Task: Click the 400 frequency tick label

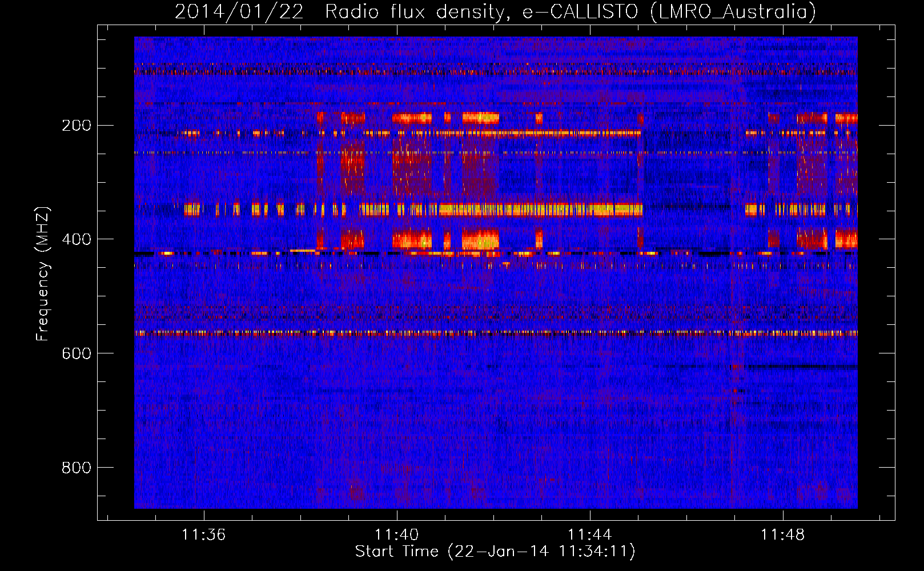Action: pos(77,239)
